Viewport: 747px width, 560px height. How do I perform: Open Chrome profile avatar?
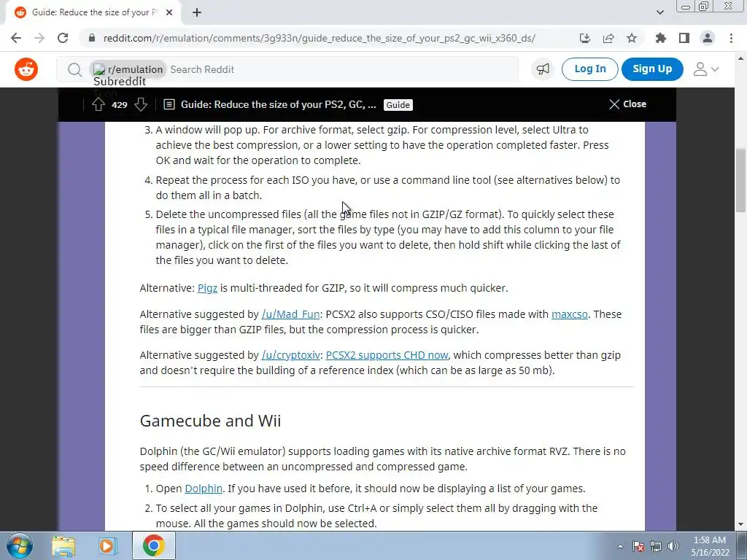(708, 38)
